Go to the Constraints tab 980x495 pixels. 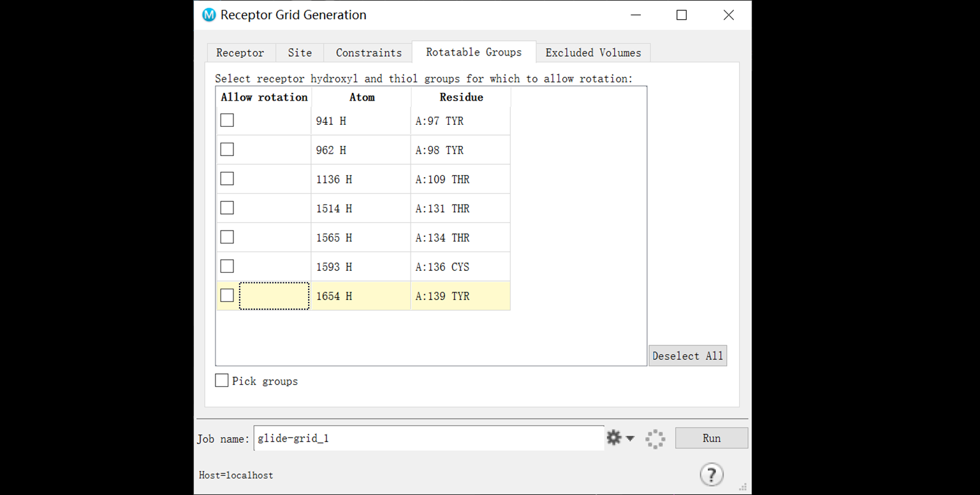click(x=369, y=53)
